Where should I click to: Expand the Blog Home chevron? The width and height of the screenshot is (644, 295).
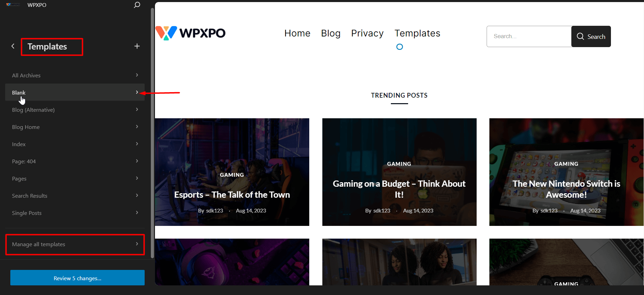tap(137, 127)
